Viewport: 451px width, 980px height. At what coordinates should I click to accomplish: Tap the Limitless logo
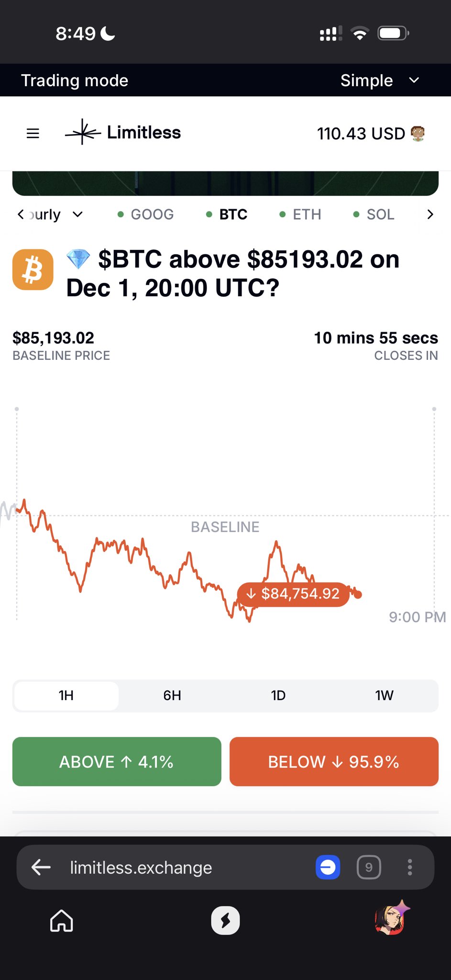[x=123, y=133]
